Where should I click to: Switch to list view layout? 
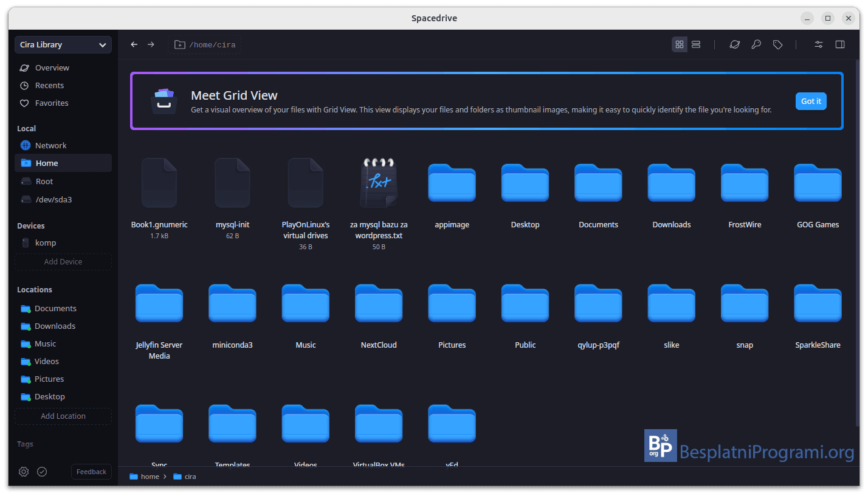click(x=697, y=44)
